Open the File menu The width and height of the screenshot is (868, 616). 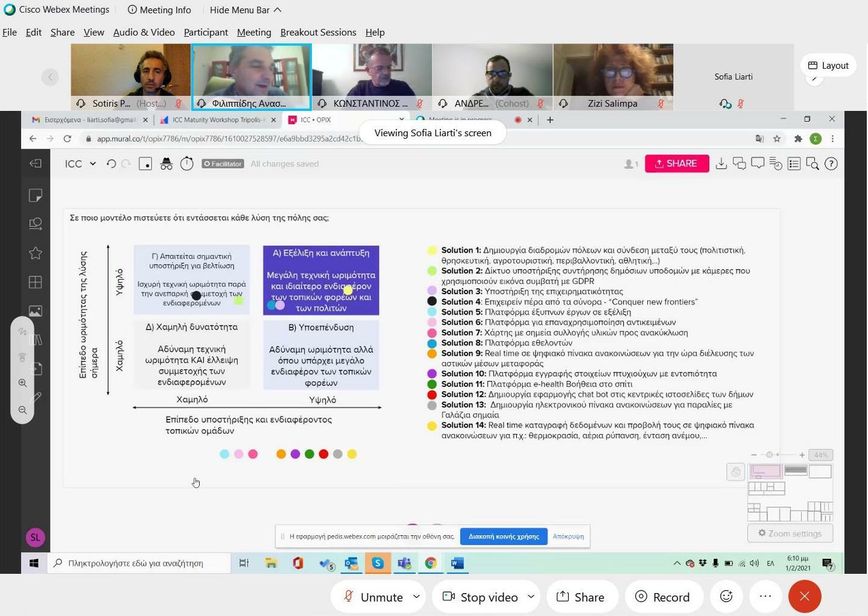click(10, 32)
